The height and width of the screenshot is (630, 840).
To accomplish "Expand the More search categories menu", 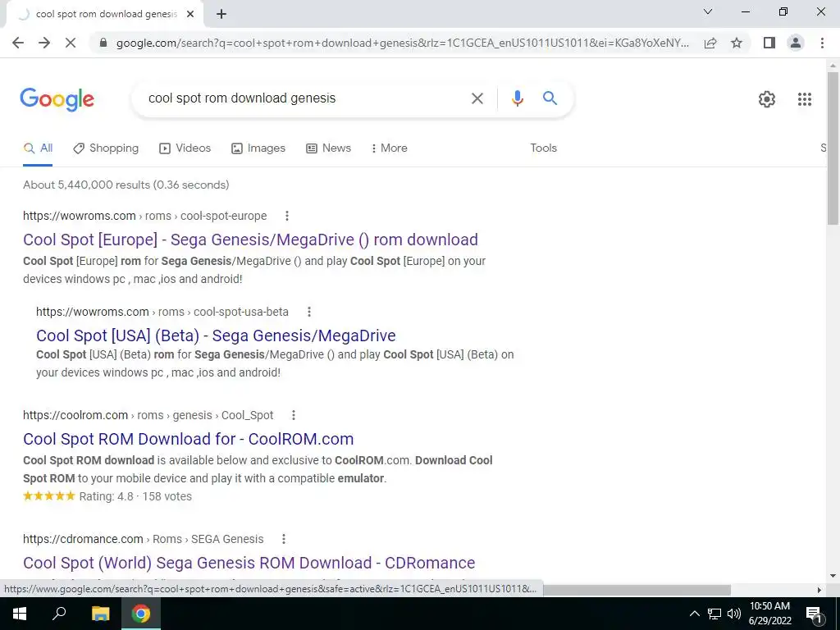I will coord(390,148).
